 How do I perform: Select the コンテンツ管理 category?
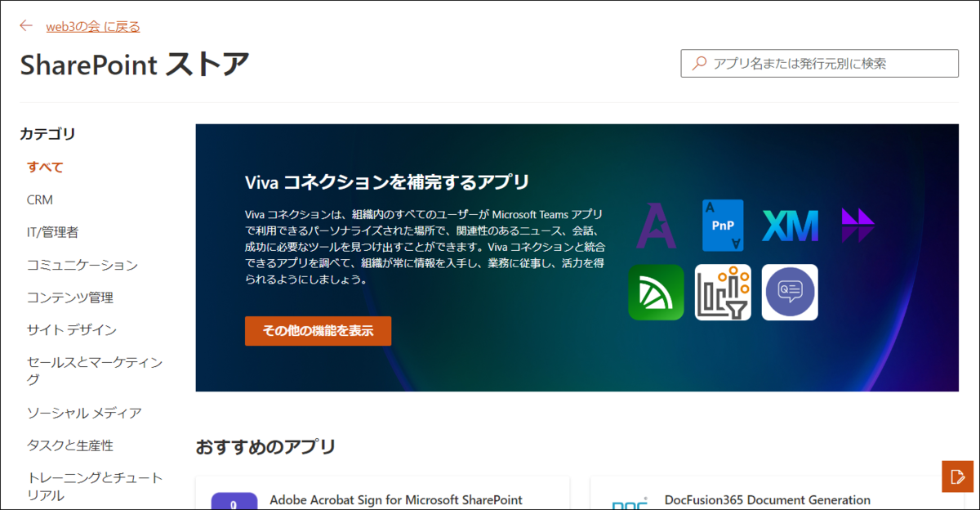(69, 297)
